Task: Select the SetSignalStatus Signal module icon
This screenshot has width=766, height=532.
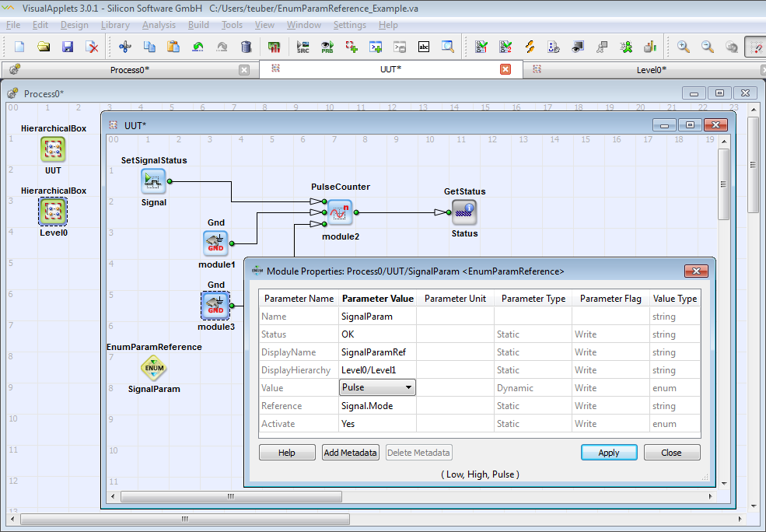Action: click(153, 182)
